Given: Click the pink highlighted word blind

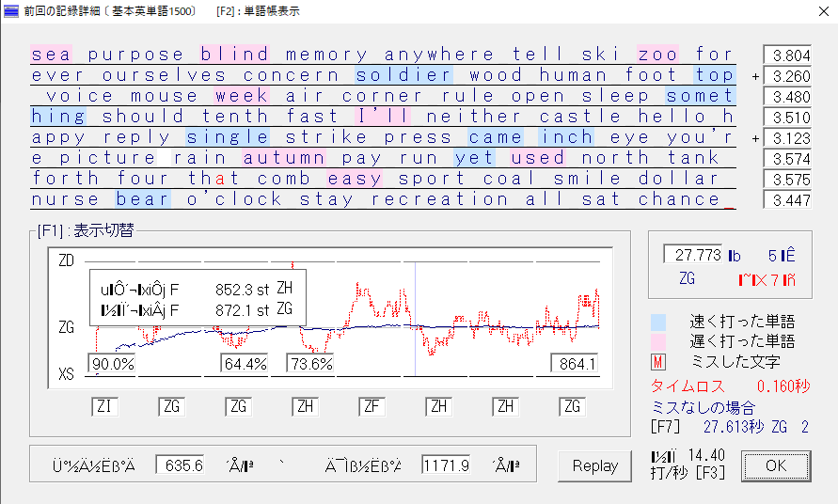Looking at the screenshot, I should tap(234, 54).
